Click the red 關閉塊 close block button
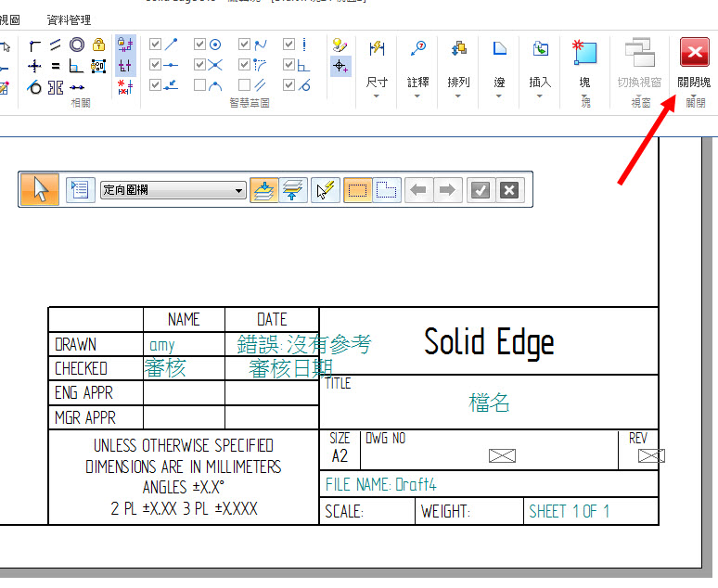The image size is (718, 588). (695, 54)
